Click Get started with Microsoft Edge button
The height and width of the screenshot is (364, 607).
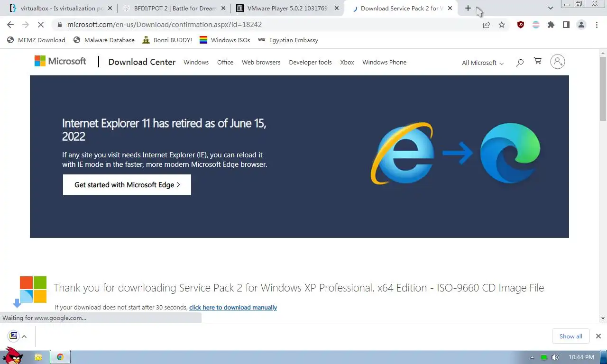click(127, 185)
